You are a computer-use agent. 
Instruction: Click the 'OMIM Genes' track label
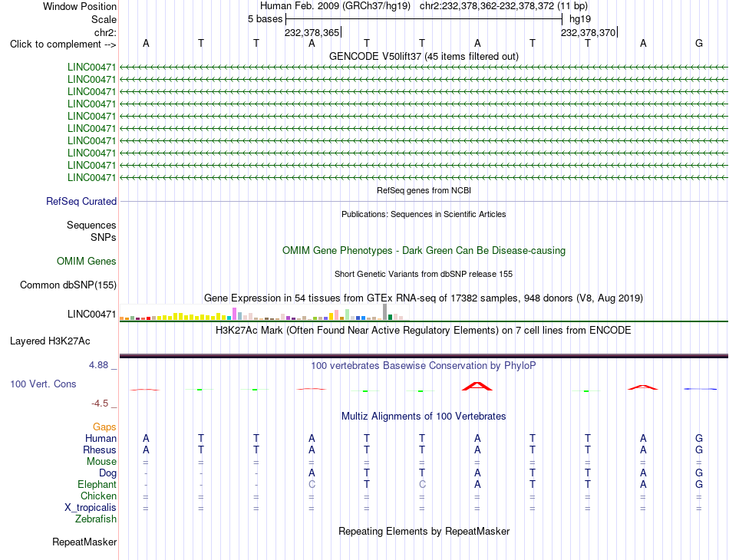click(x=87, y=261)
